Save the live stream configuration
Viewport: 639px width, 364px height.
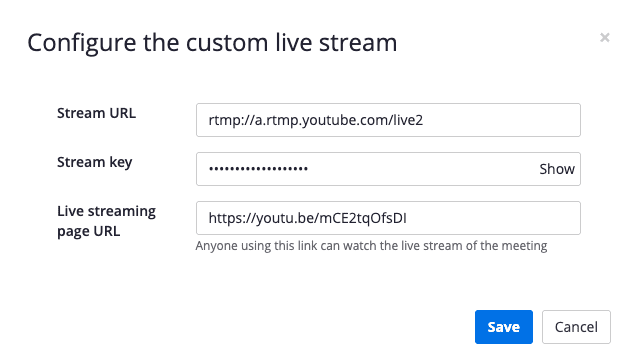click(x=504, y=327)
